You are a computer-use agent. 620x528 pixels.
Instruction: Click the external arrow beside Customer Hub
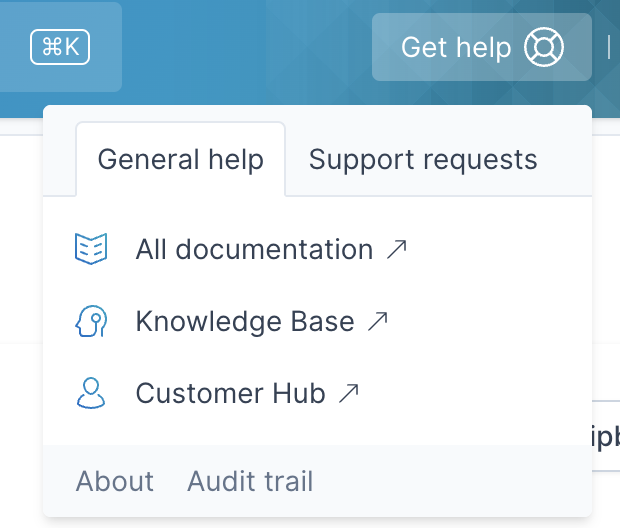pyautogui.click(x=348, y=393)
